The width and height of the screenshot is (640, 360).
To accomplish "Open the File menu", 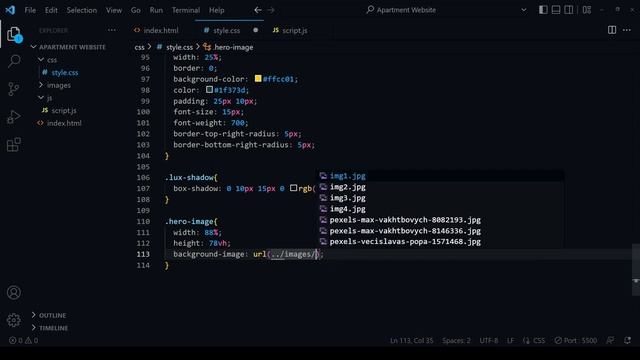I will coord(30,10).
